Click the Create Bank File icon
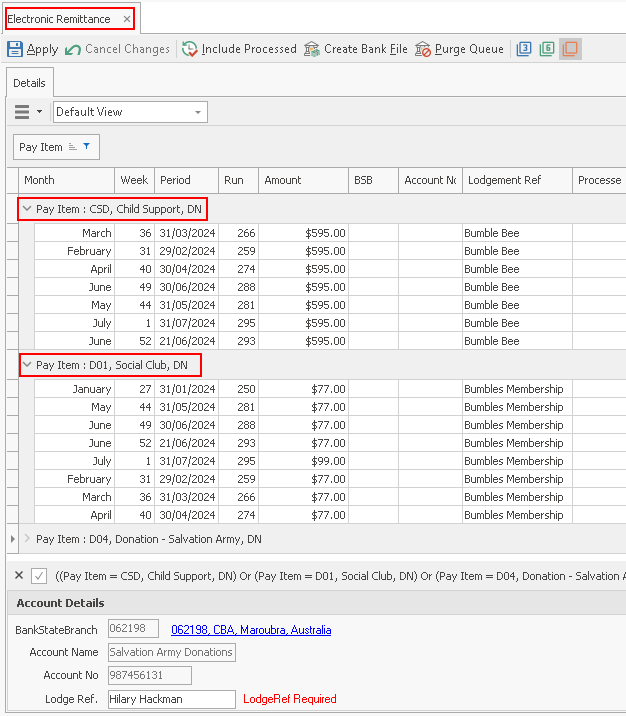 (312, 49)
